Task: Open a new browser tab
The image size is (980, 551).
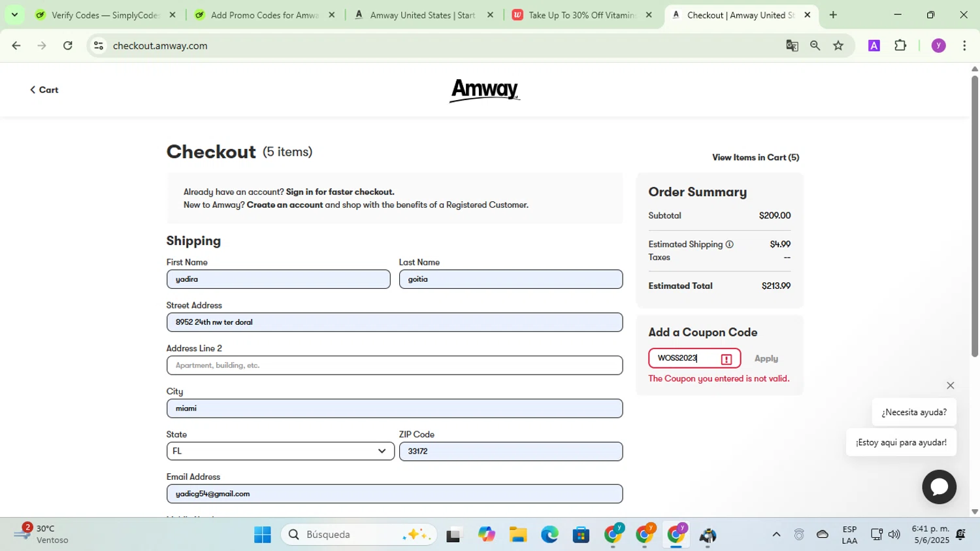Action: [x=833, y=15]
